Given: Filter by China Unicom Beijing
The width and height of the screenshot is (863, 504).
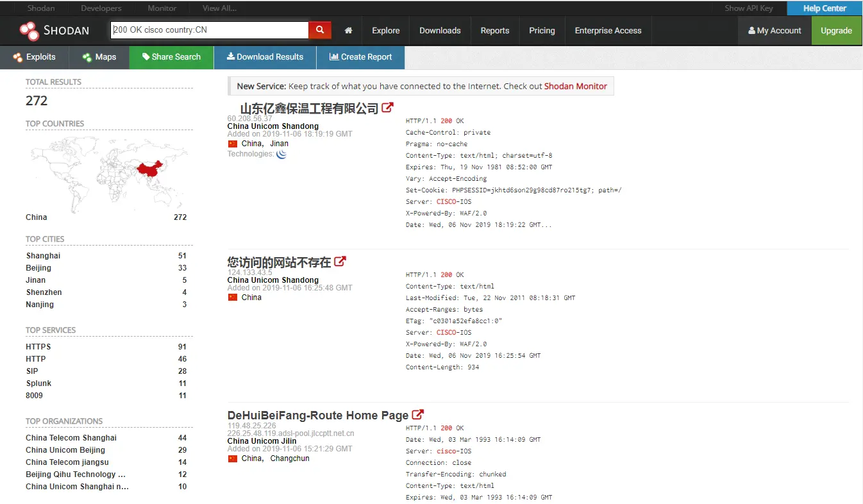Looking at the screenshot, I should tap(65, 450).
